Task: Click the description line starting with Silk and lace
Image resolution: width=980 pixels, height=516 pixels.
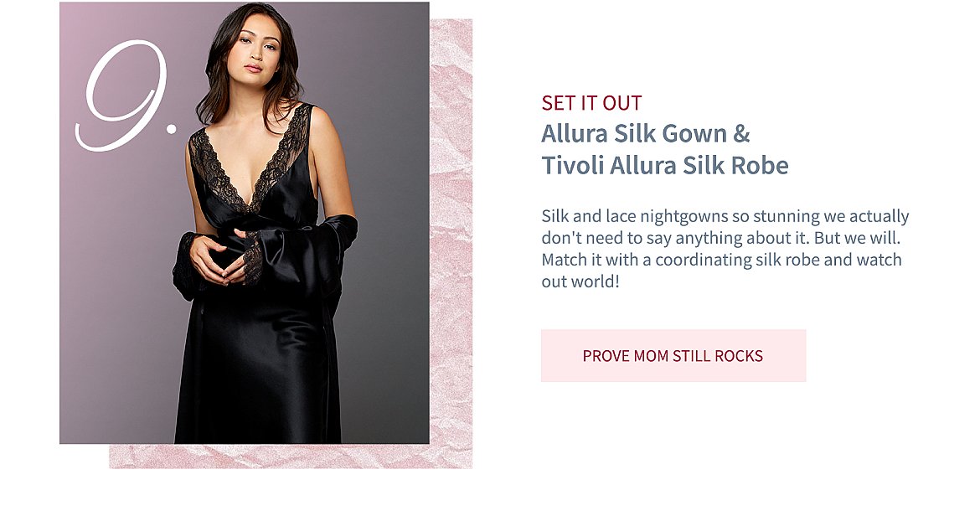Action: [x=725, y=216]
